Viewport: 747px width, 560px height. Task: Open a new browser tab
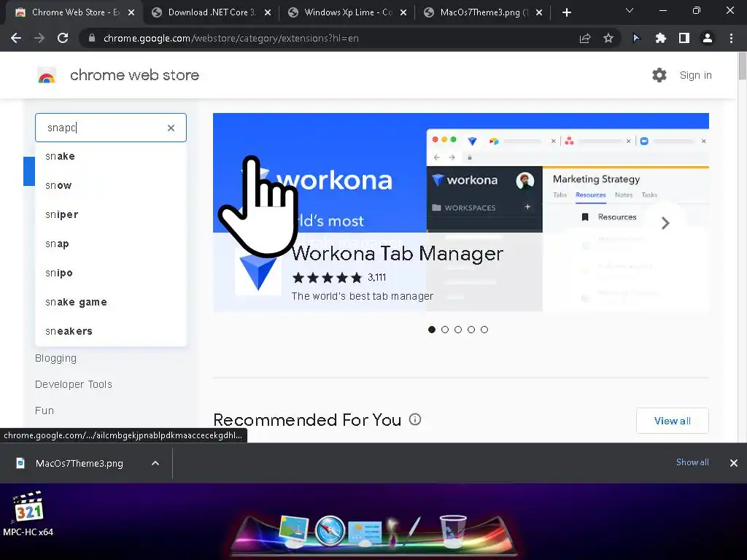tap(566, 12)
